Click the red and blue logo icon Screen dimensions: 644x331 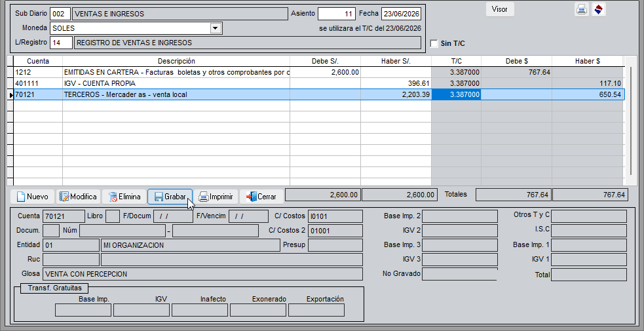pos(599,9)
